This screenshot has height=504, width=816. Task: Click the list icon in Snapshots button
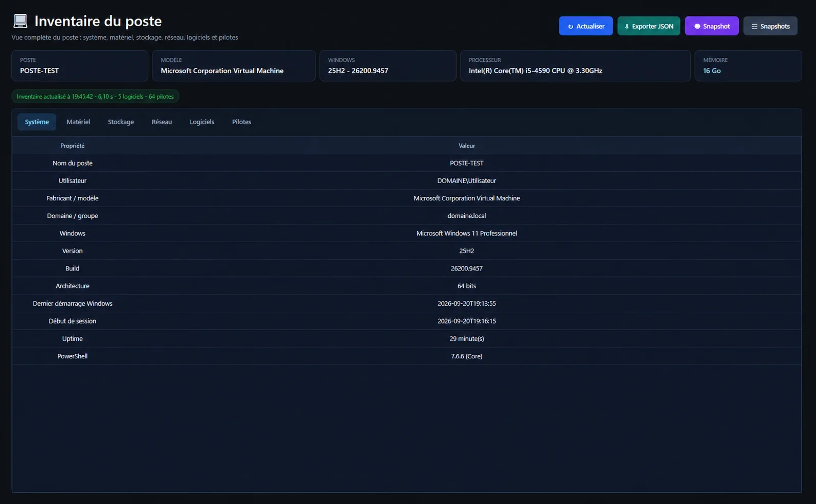[x=754, y=27]
